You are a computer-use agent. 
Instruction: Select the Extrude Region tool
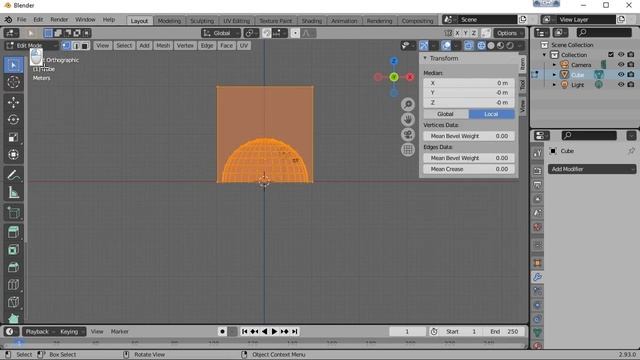(13, 232)
